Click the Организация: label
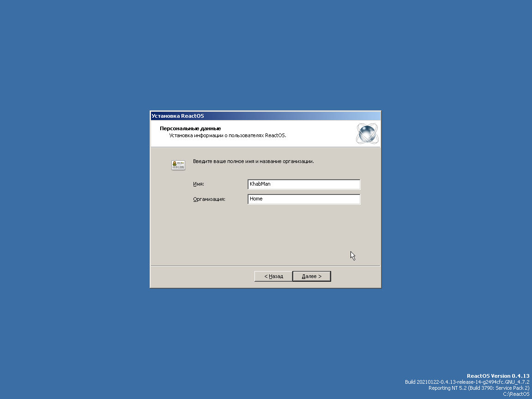This screenshot has height=399, width=532. coord(209,199)
